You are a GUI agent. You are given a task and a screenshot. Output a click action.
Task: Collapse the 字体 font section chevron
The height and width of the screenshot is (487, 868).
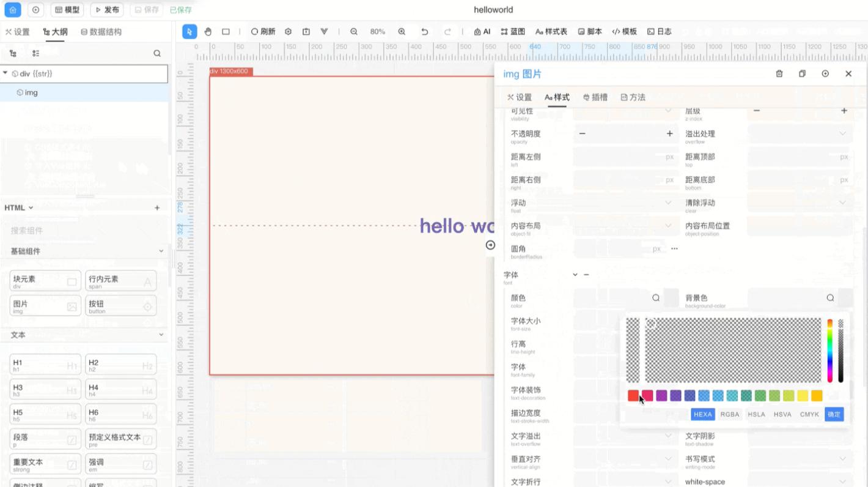tap(575, 275)
